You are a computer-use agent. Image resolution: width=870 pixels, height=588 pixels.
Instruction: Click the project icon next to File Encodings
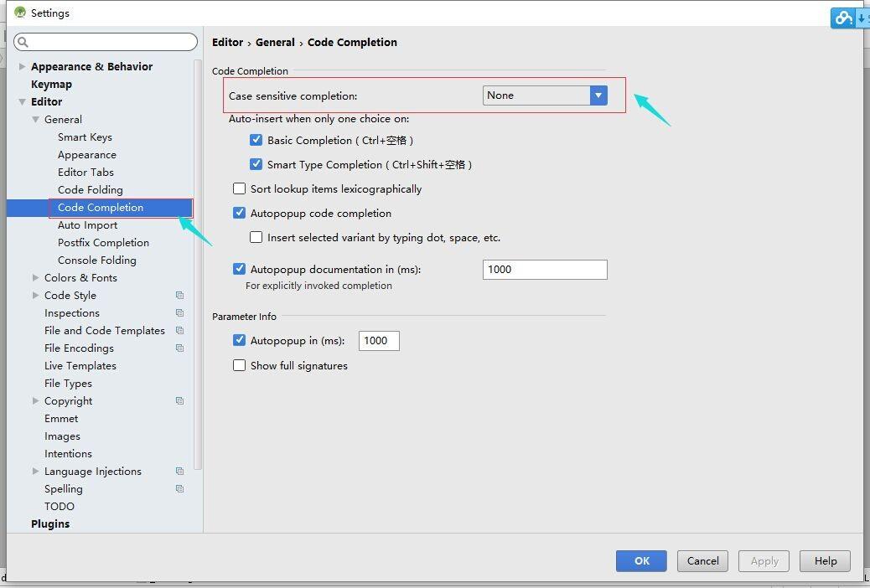pos(179,348)
